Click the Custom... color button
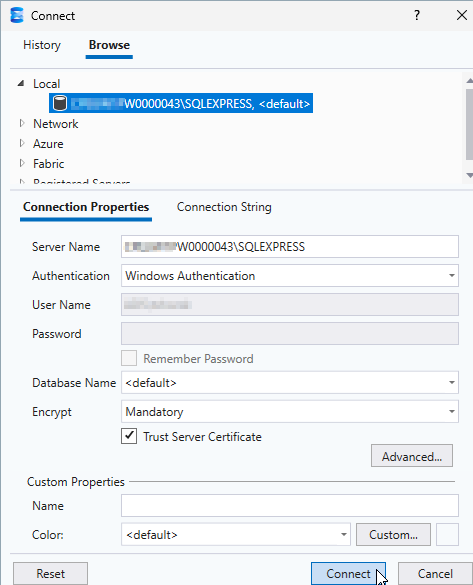 click(393, 535)
